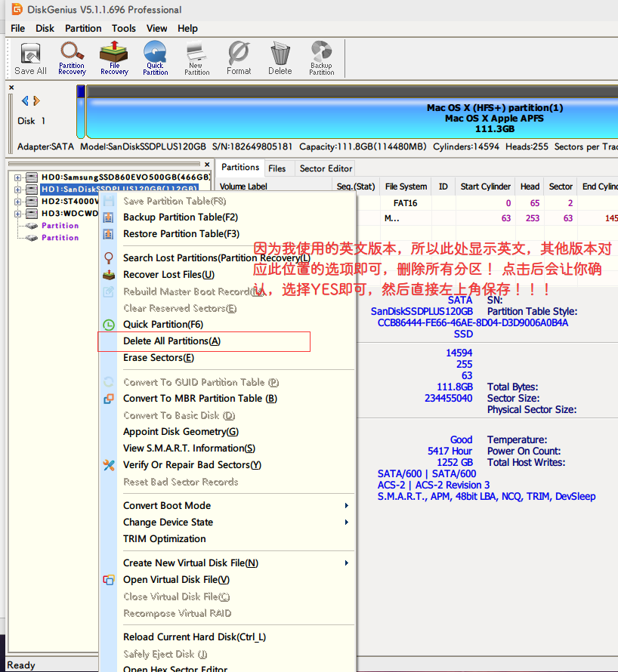The height and width of the screenshot is (672, 618).
Task: Select Backup Partition Table(F2)
Action: tap(181, 217)
